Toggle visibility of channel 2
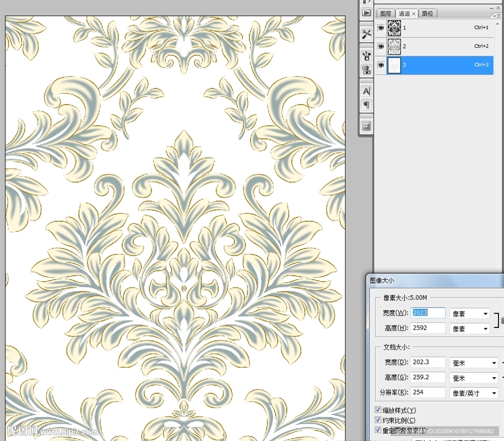The height and width of the screenshot is (441, 504). 381,46
